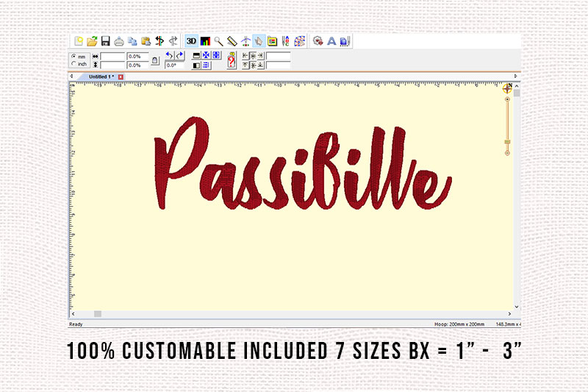Select the Passibille embroidered lettering
588x392 pixels.
click(x=303, y=163)
